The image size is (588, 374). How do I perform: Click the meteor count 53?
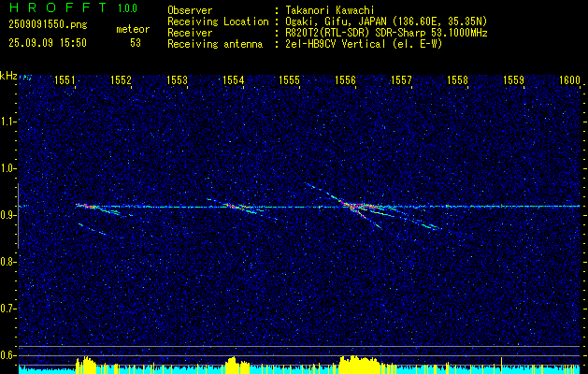point(136,43)
